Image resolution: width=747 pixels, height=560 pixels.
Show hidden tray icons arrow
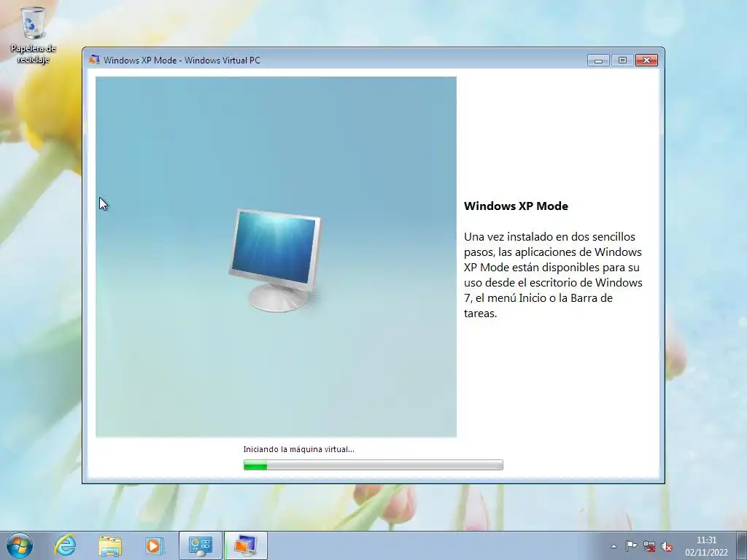(614, 546)
